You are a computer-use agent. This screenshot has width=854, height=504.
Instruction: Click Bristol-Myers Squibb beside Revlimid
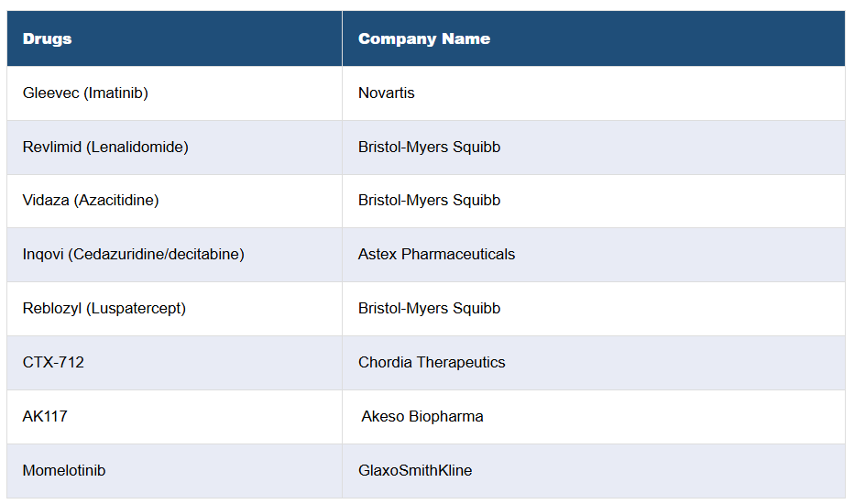pos(429,147)
